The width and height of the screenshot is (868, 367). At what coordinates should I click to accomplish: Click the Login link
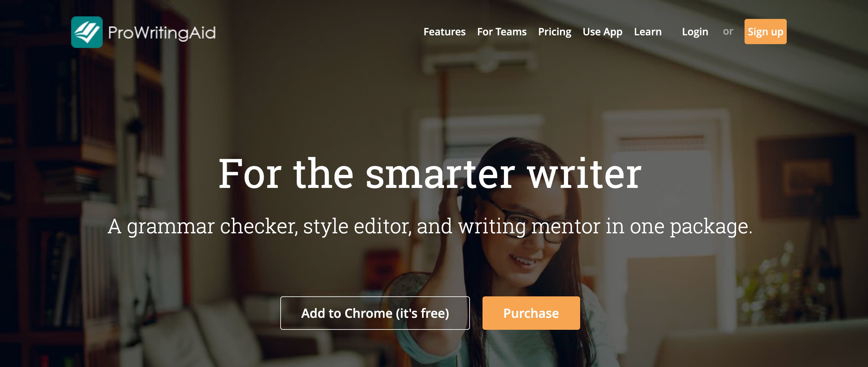[695, 32]
